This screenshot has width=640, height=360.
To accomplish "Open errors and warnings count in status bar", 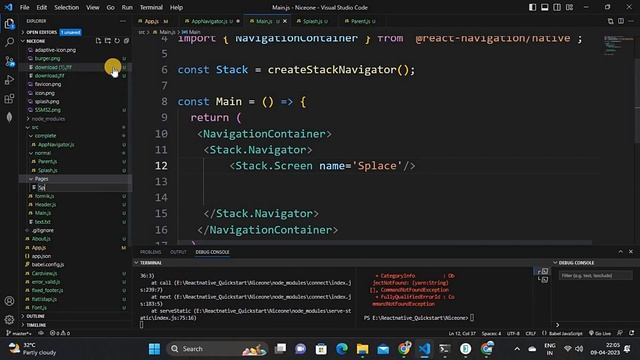I will pos(60,333).
